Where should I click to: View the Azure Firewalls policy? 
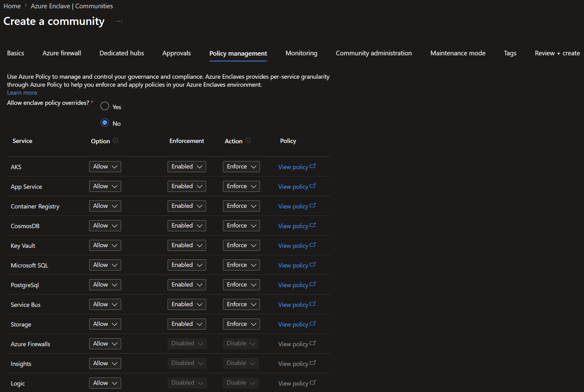[297, 344]
